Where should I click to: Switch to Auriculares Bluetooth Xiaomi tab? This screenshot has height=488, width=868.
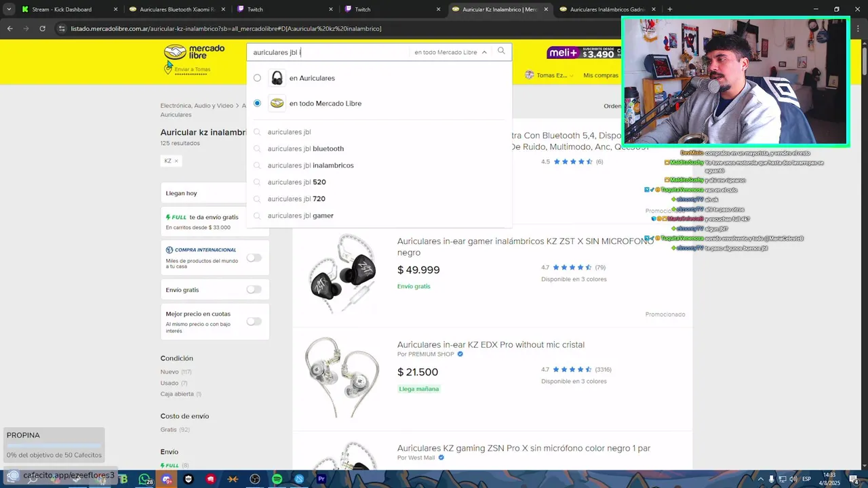[176, 9]
